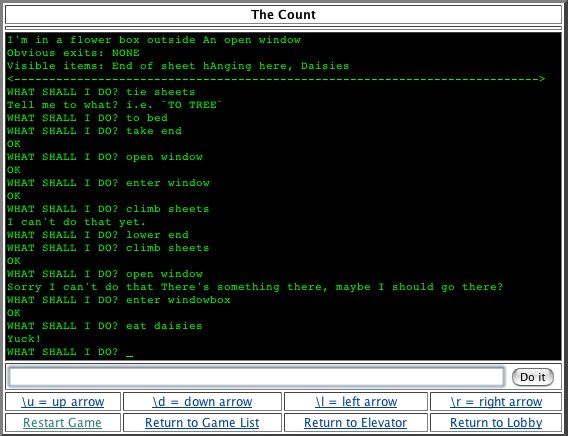
Task: Click the 'Yuck!' response line
Action: pyautogui.click(x=24, y=339)
